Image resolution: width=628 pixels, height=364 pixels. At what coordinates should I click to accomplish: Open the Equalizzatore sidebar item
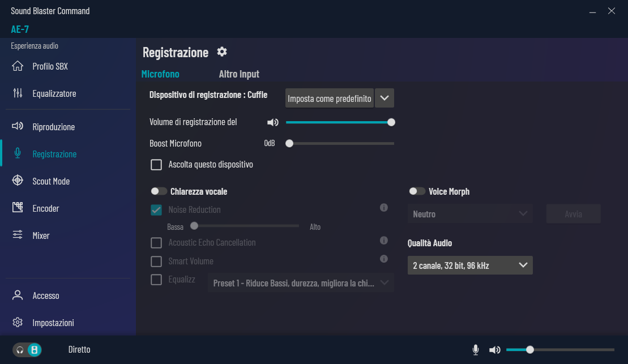point(54,93)
